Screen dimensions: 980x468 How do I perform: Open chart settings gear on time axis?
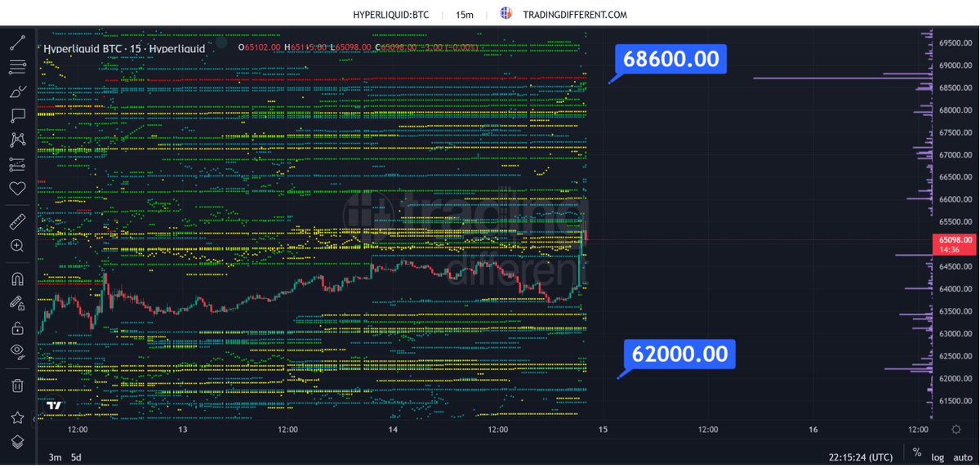tap(956, 429)
